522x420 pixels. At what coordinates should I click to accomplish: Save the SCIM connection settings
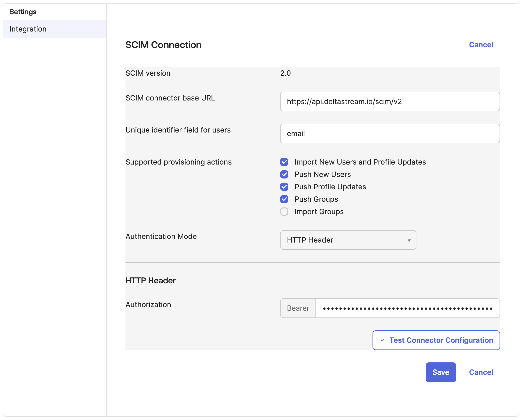tap(440, 372)
